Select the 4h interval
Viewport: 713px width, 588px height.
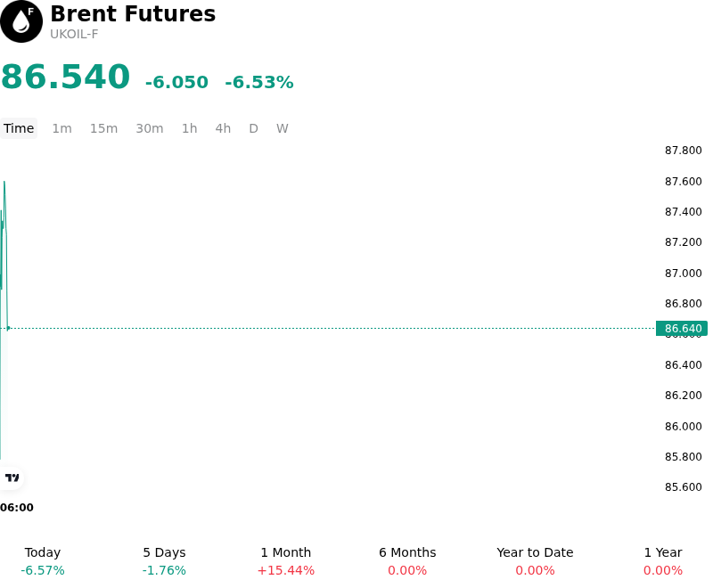click(223, 128)
